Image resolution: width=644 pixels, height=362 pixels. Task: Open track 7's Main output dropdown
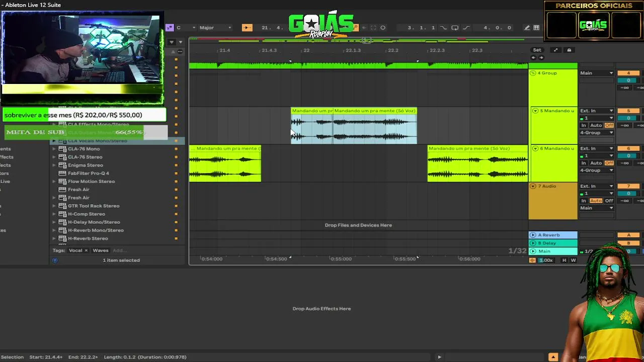pos(597,208)
